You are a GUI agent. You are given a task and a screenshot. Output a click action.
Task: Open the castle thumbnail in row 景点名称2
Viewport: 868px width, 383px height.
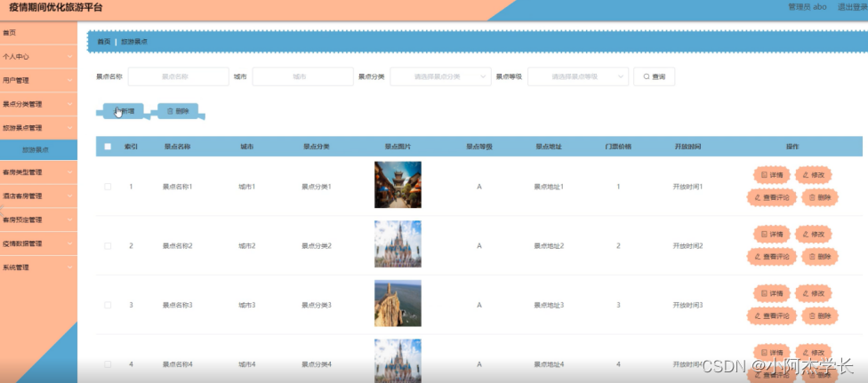pyautogui.click(x=398, y=244)
